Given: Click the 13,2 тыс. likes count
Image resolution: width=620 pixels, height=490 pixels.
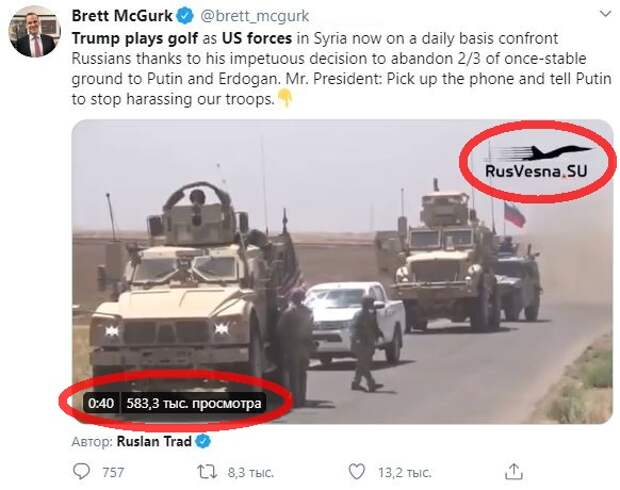Looking at the screenshot, I should click(405, 472).
